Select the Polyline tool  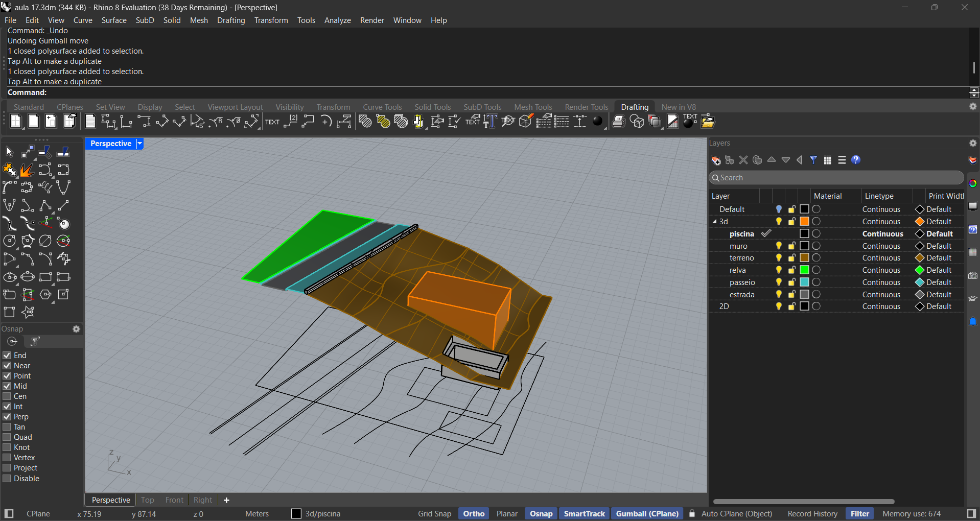point(45,205)
